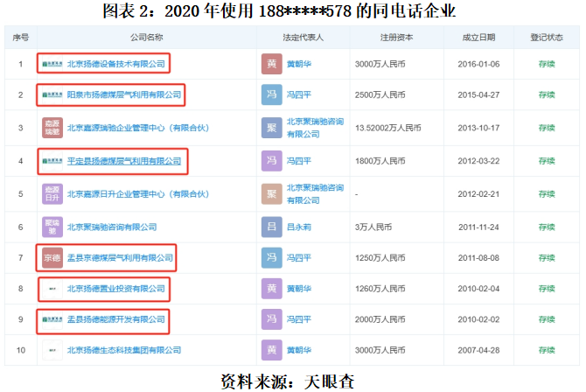Click the 嘉源瑞驰 company badge icon
This screenshot has width=586, height=392.
click(x=52, y=128)
